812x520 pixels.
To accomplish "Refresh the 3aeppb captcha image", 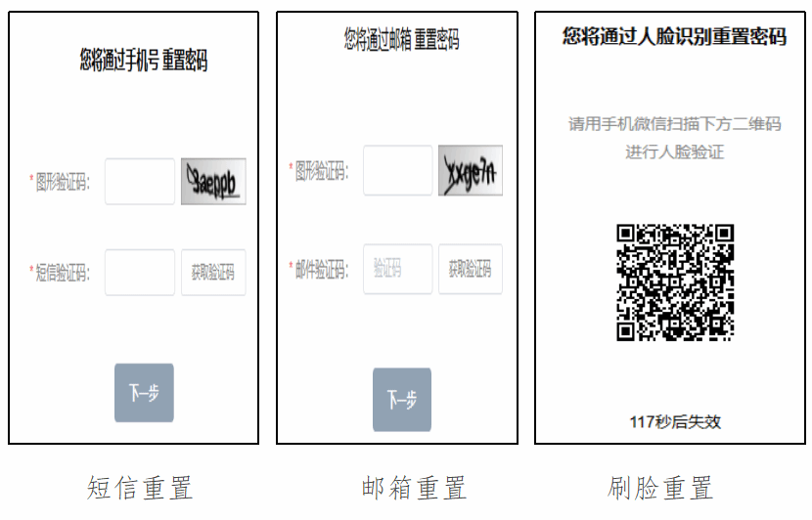I will click(x=213, y=182).
